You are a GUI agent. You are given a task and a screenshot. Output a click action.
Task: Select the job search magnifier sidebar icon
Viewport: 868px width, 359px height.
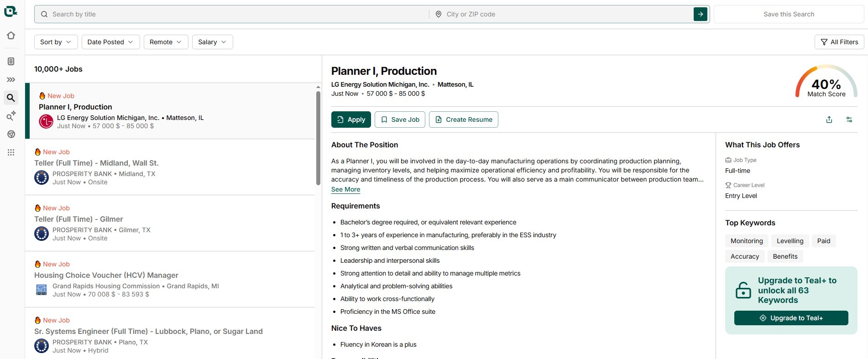tap(11, 98)
